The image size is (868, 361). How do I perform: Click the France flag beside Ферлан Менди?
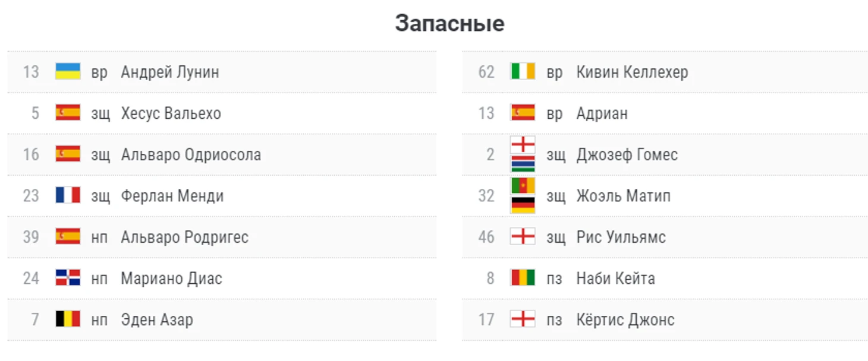(68, 195)
